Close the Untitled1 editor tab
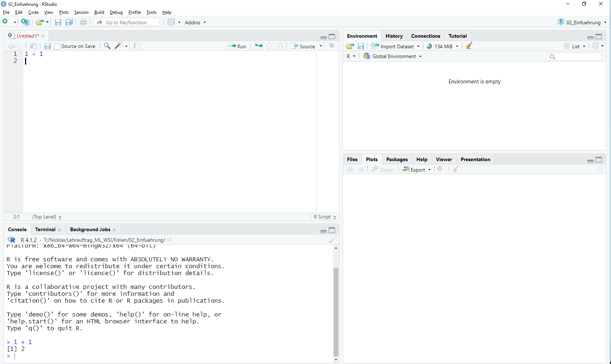Screen dimensions: 611x364 click(43, 36)
